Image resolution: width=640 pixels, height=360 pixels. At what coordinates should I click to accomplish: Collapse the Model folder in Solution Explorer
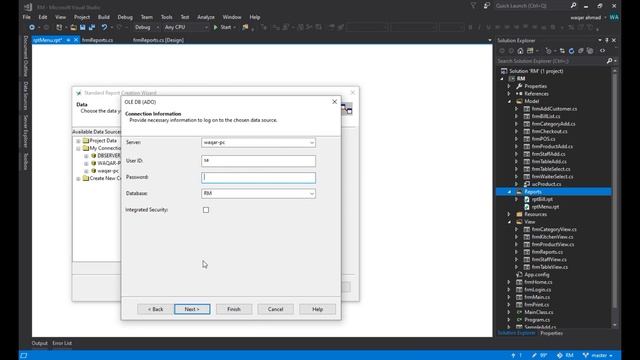tap(509, 101)
